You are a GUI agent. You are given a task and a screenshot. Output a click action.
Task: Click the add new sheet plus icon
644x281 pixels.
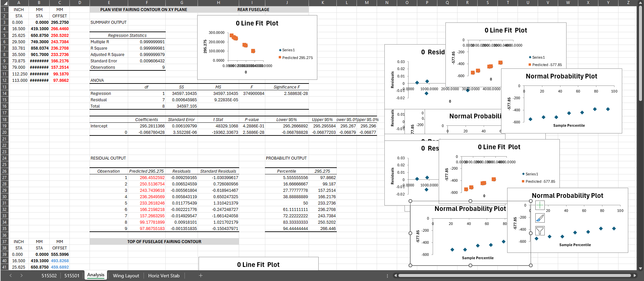tap(201, 276)
